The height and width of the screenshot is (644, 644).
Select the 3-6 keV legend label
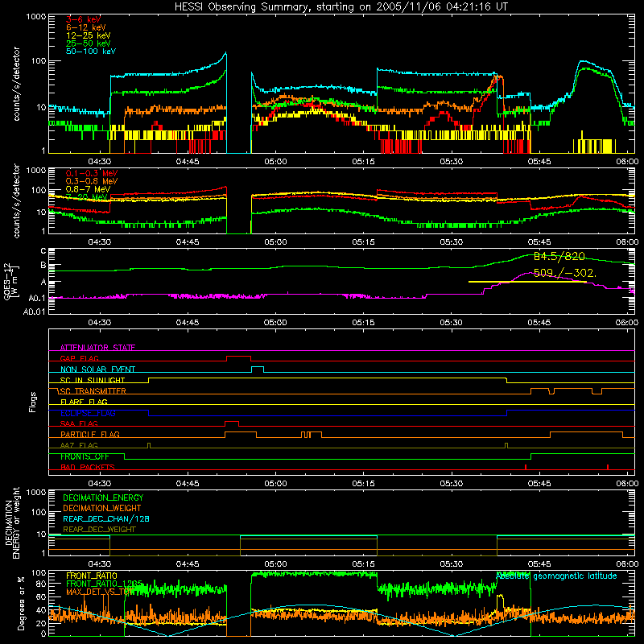point(84,19)
